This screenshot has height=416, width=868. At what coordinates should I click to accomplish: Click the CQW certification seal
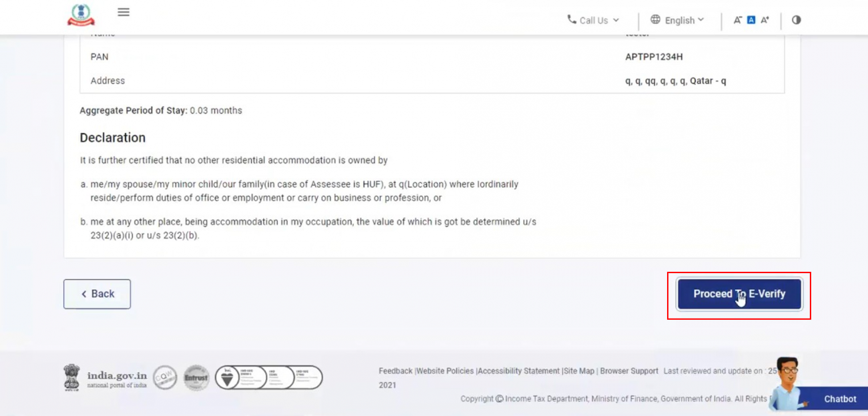165,377
